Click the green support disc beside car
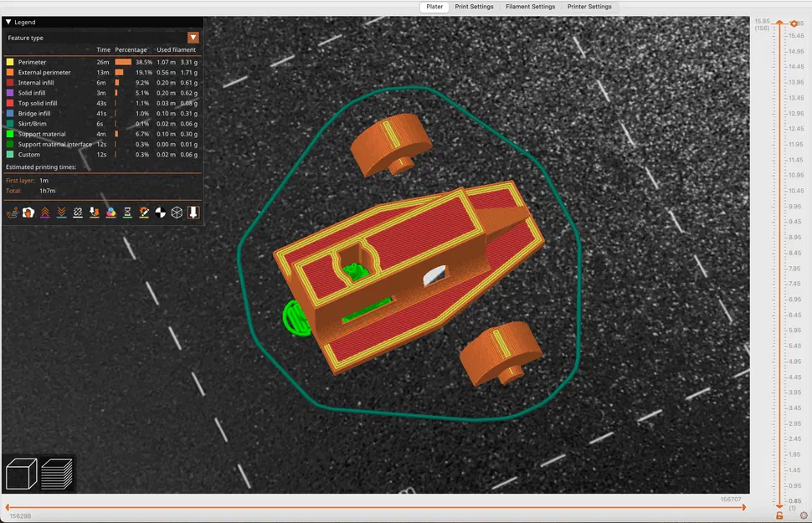 [296, 317]
